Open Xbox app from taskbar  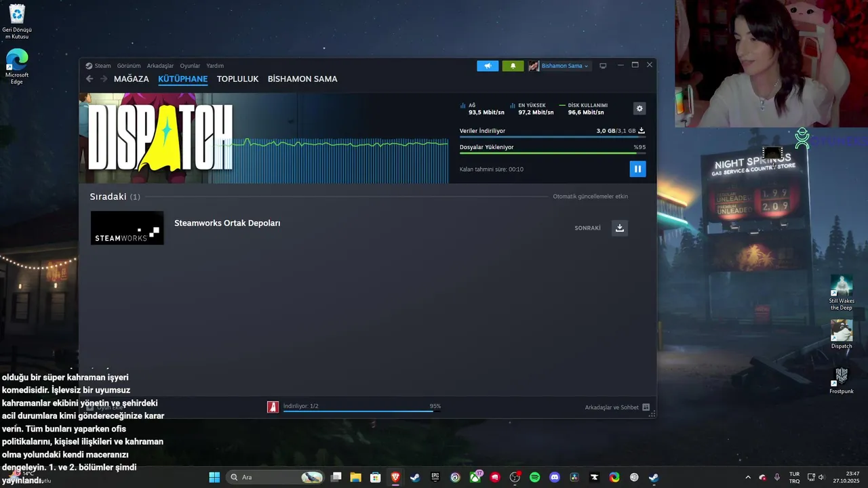[x=475, y=477]
